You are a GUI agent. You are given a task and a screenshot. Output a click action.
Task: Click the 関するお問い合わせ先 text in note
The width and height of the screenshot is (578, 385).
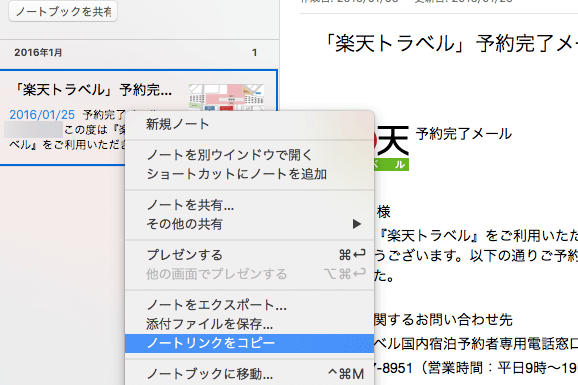tap(443, 320)
